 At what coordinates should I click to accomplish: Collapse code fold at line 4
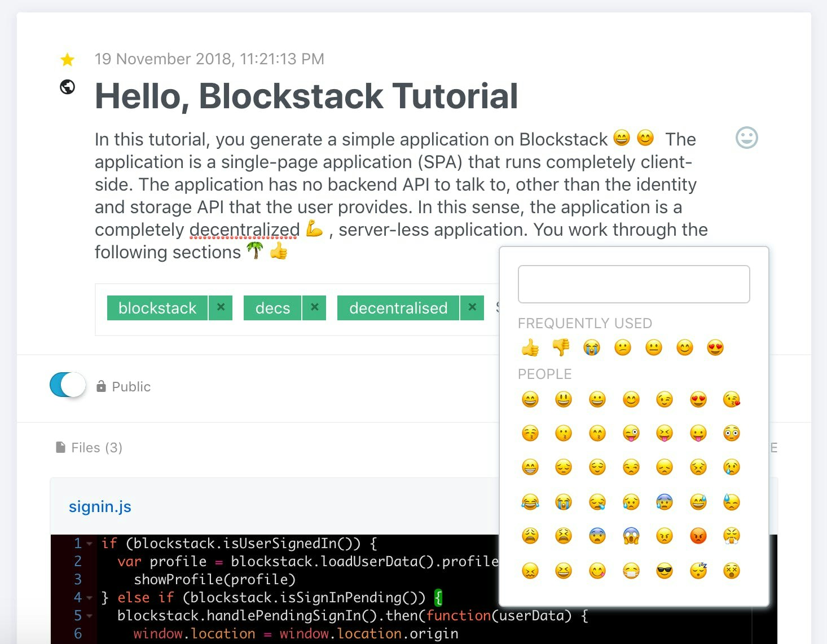pos(90,598)
